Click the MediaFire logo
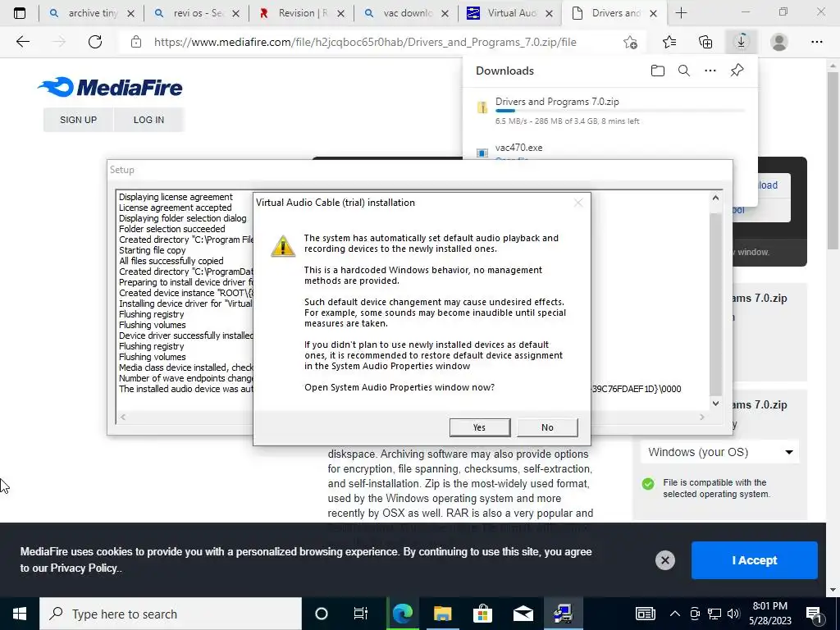Viewport: 840px width, 630px height. 111,87
